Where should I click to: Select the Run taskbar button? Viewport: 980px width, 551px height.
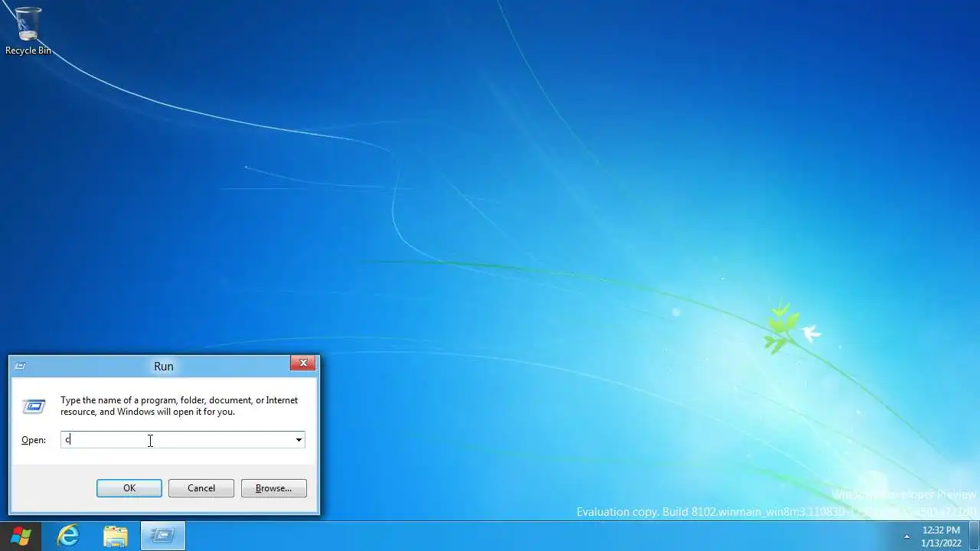[162, 536]
